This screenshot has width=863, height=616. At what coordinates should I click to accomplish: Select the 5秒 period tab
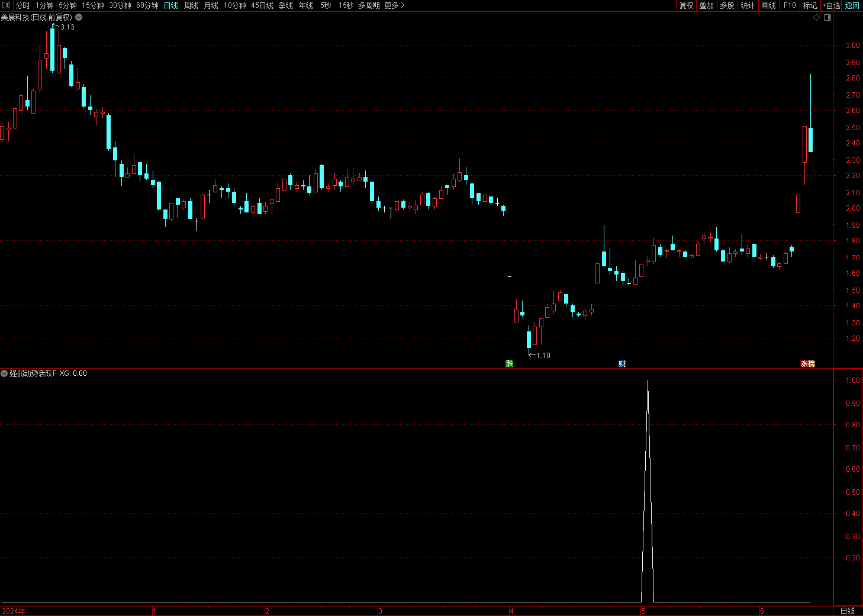click(x=326, y=5)
